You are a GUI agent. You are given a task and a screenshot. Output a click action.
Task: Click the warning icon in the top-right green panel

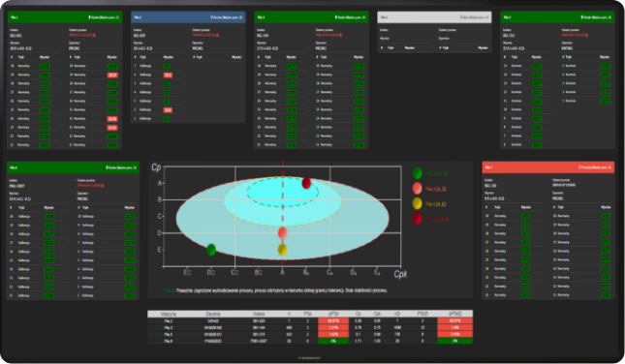pos(587,35)
